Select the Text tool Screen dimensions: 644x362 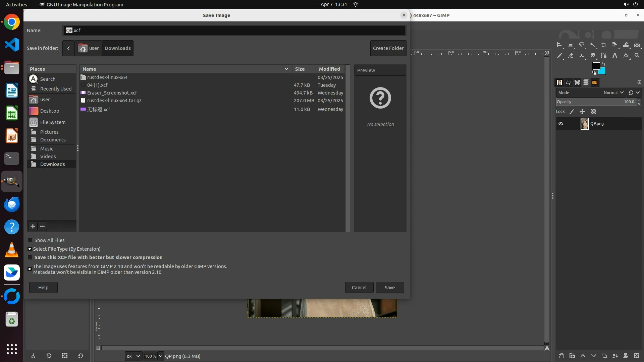pos(615,56)
